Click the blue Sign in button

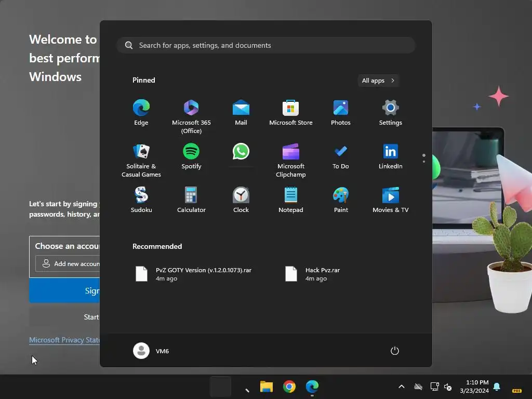64,290
